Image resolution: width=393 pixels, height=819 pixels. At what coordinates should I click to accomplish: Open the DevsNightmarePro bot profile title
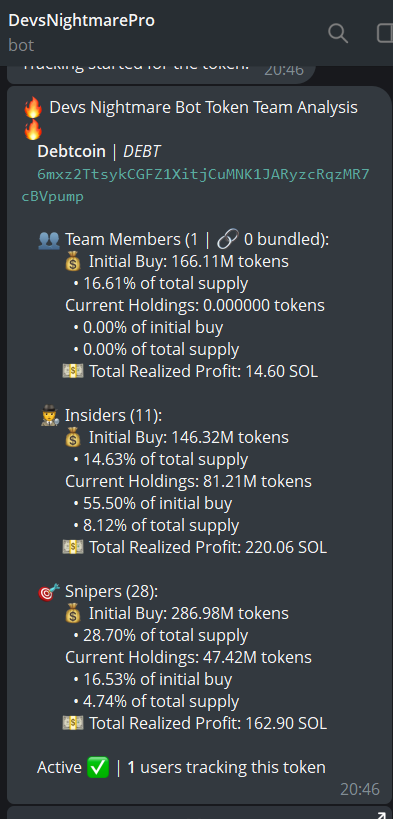coord(81,20)
